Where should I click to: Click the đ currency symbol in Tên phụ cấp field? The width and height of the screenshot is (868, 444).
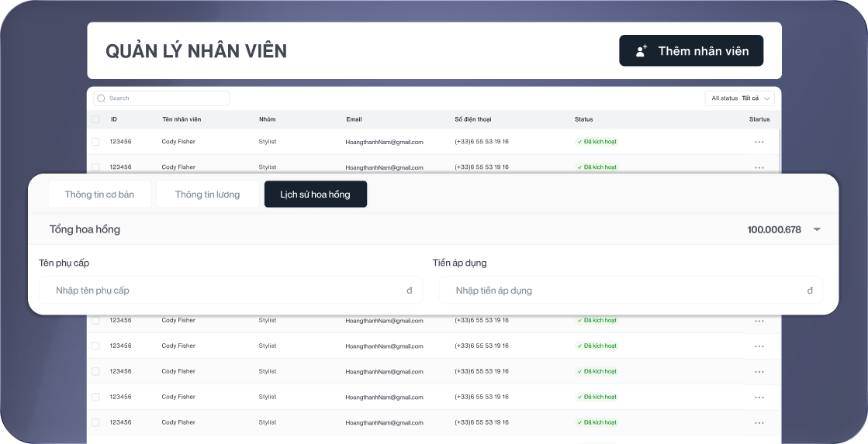pos(409,291)
